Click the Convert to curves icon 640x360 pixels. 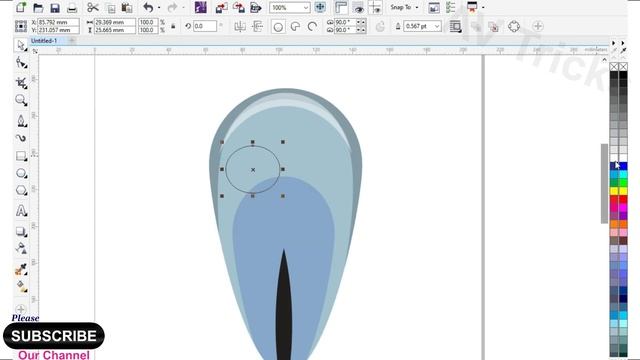coord(514,27)
